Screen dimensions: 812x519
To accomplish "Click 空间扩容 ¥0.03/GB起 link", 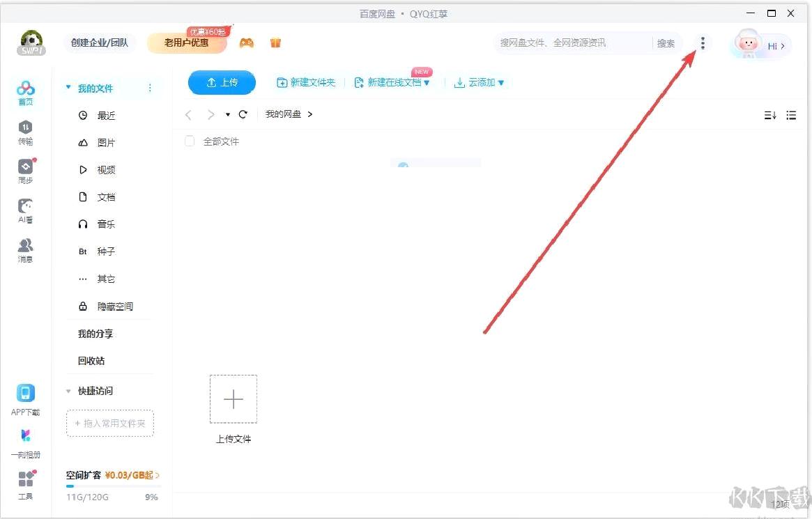I will [x=113, y=475].
